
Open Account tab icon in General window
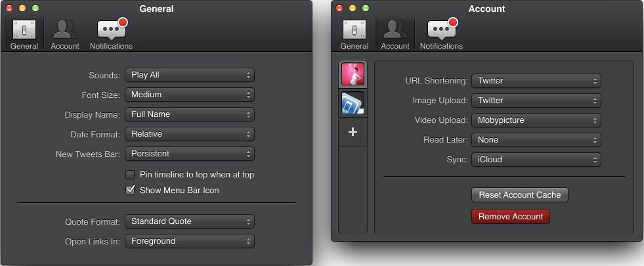65,30
